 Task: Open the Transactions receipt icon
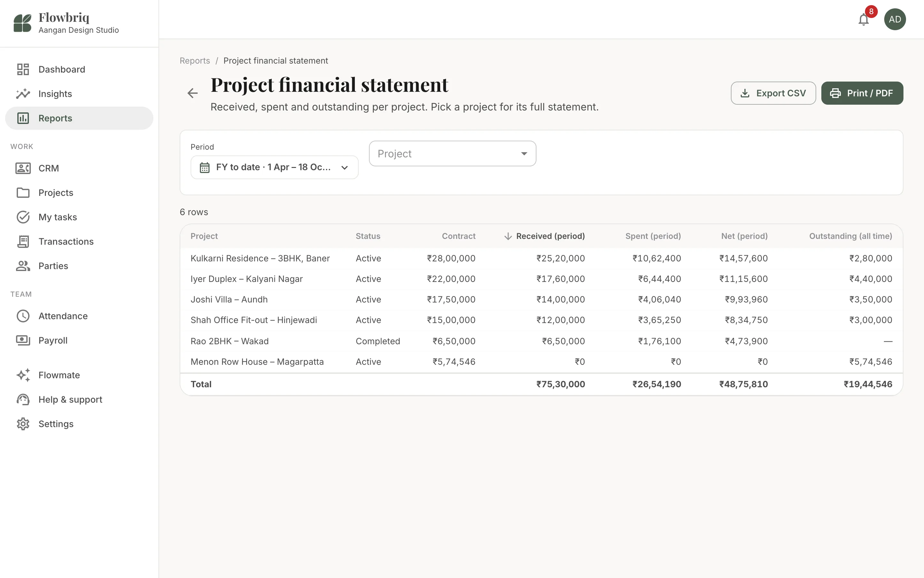(x=23, y=241)
